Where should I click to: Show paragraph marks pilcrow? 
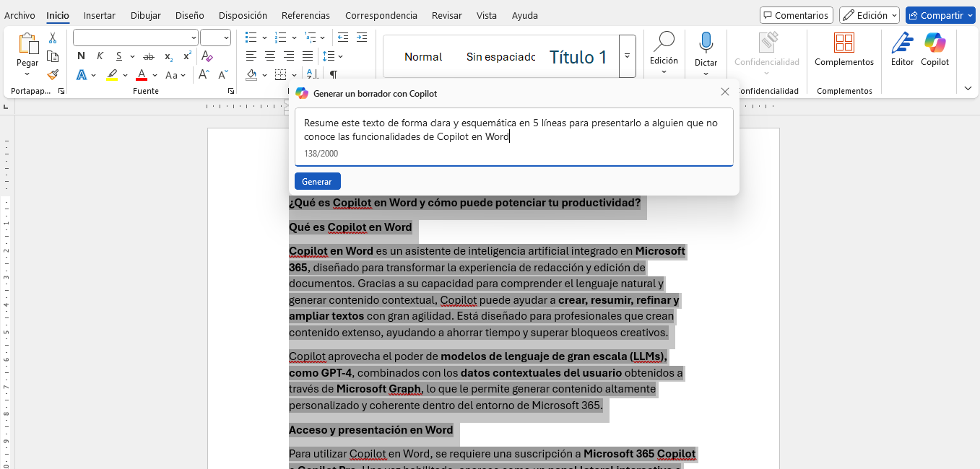pos(334,74)
